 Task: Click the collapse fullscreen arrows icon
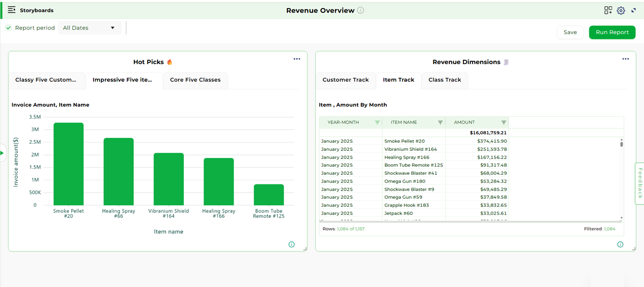pos(633,11)
